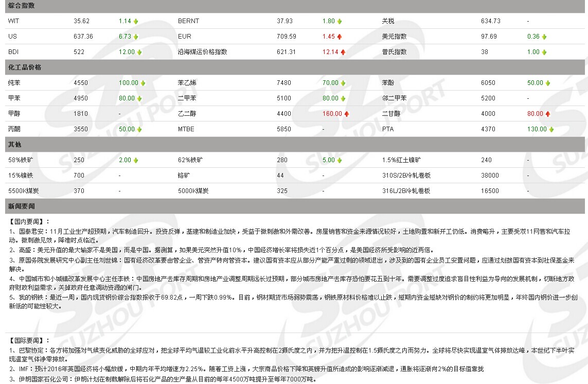The height and width of the screenshot is (384, 588).
Task: Click the 62%铁矿 label
Action: 190,160
